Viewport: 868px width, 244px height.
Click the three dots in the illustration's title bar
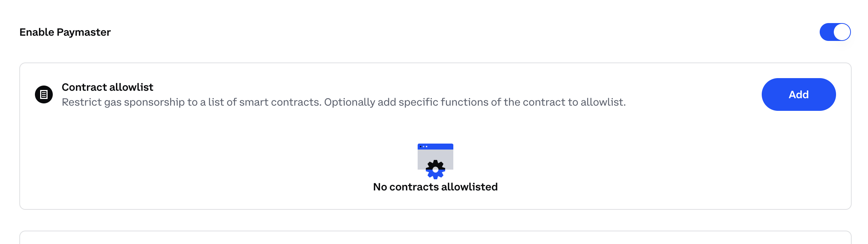(424, 147)
